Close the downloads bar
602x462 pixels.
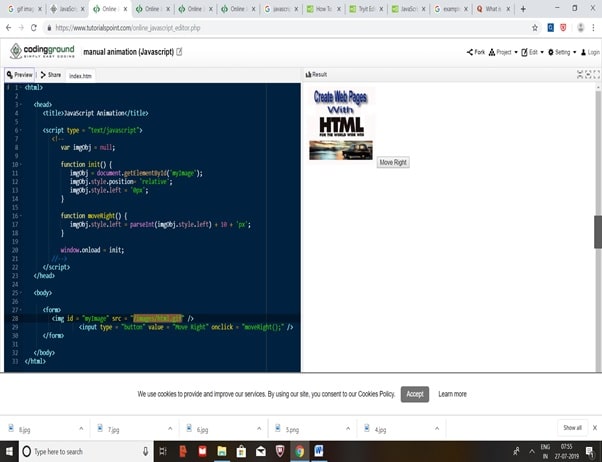tap(595, 428)
